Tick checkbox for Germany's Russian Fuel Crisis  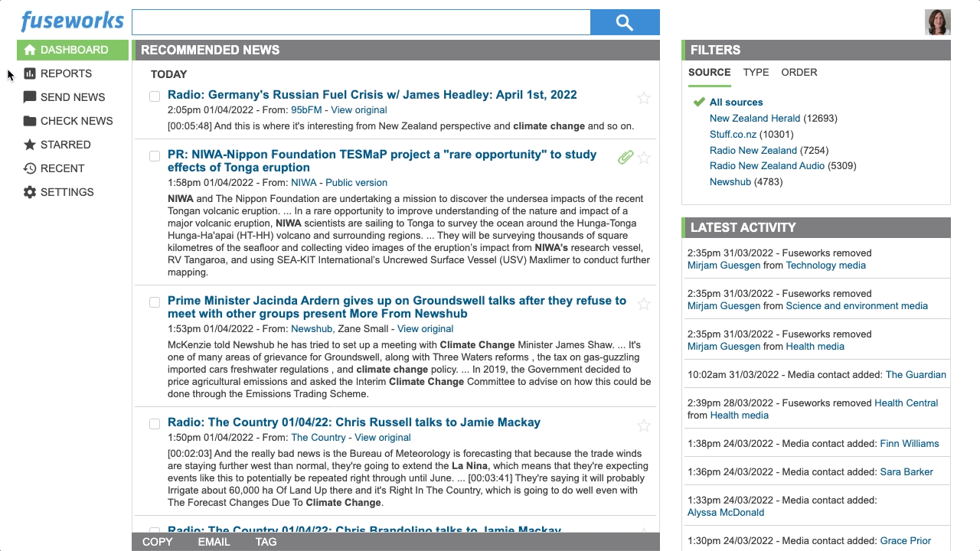[155, 96]
